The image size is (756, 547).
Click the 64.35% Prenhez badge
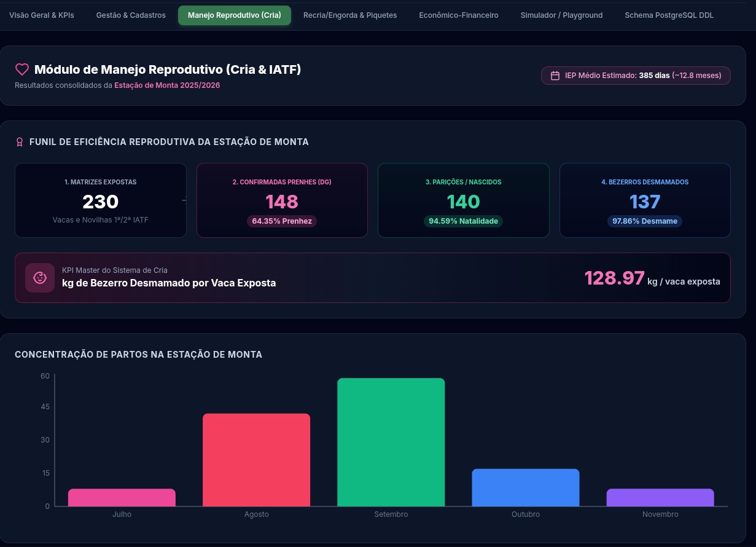pyautogui.click(x=282, y=221)
